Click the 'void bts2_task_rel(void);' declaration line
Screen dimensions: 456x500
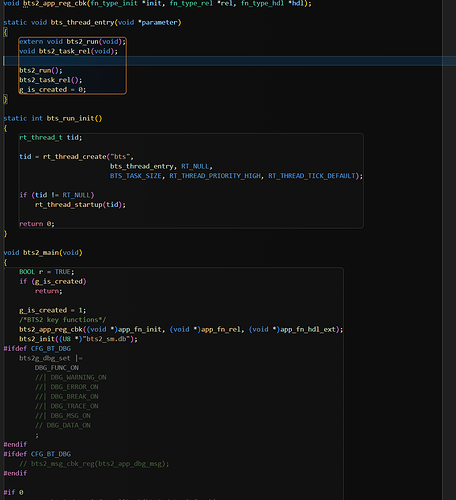pos(68,51)
